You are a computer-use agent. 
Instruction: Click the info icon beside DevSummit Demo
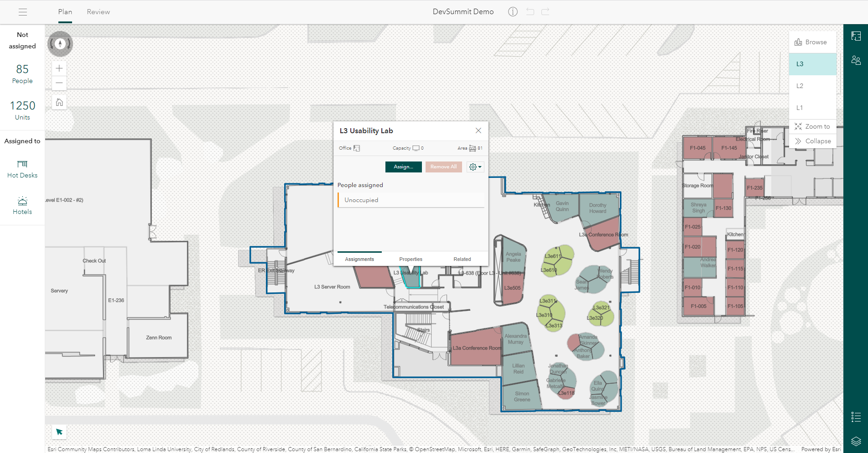point(513,12)
